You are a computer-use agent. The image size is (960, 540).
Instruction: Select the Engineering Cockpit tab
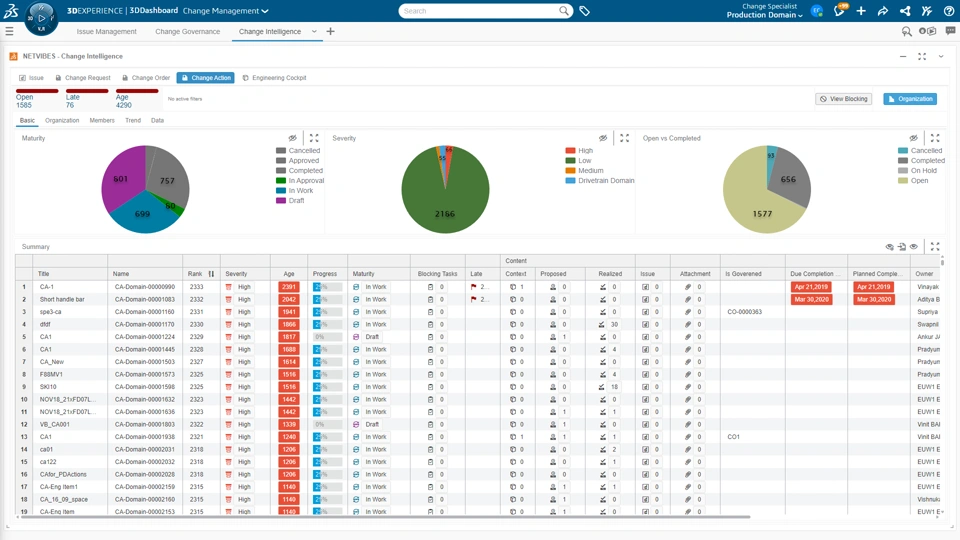coord(274,78)
